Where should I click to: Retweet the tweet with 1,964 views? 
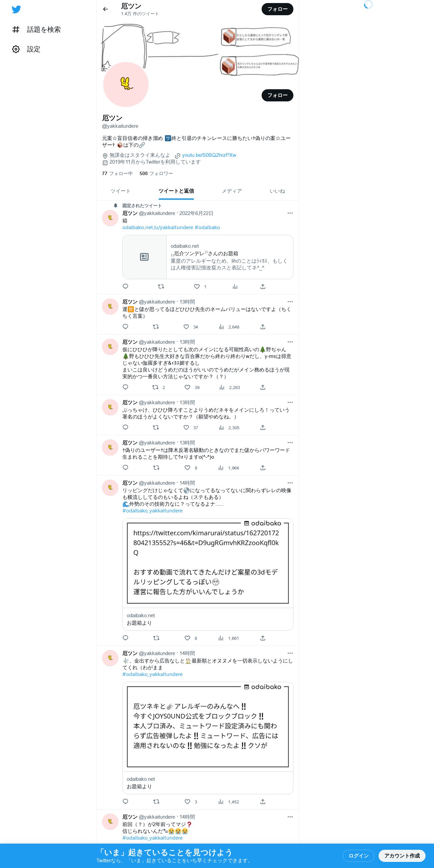[156, 468]
